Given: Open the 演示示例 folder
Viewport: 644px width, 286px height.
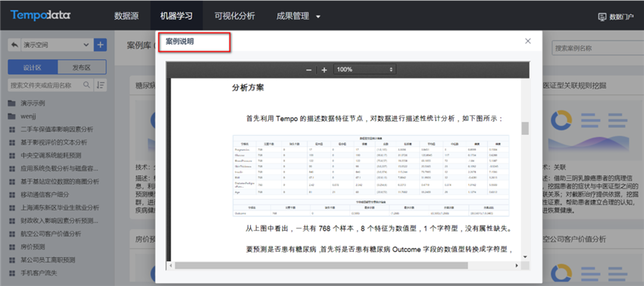Looking at the screenshot, I should click(33, 103).
